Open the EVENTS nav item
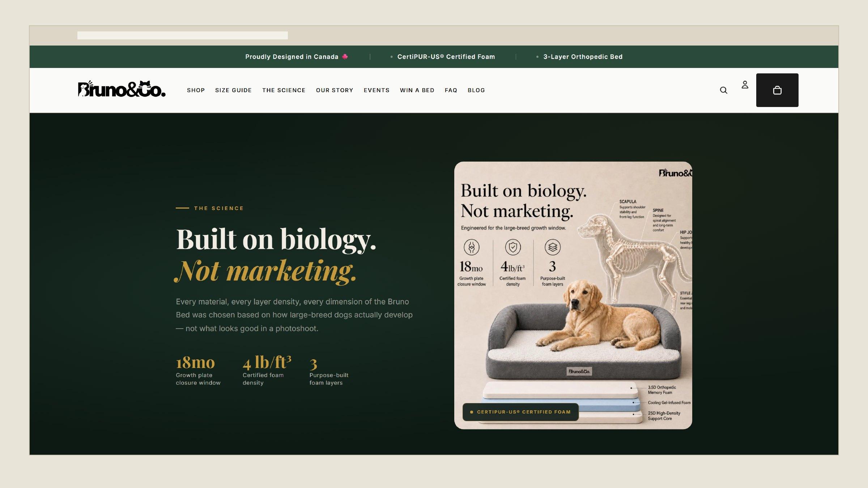868x488 pixels. [x=376, y=90]
